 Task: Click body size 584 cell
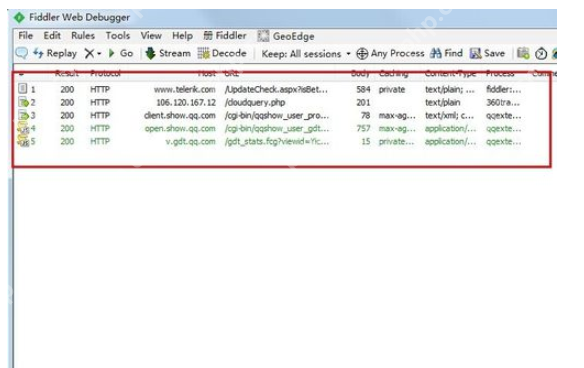click(x=363, y=89)
